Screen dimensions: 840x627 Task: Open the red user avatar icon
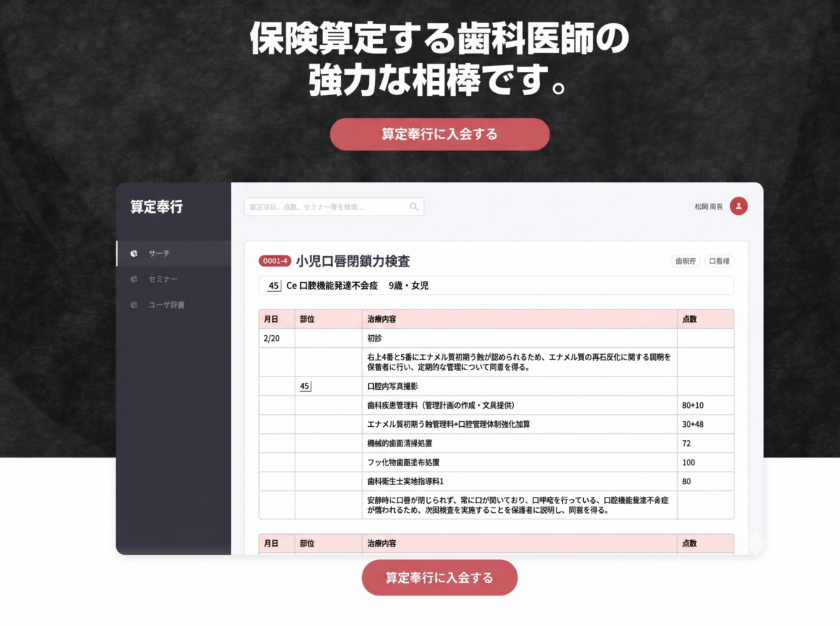click(x=738, y=206)
